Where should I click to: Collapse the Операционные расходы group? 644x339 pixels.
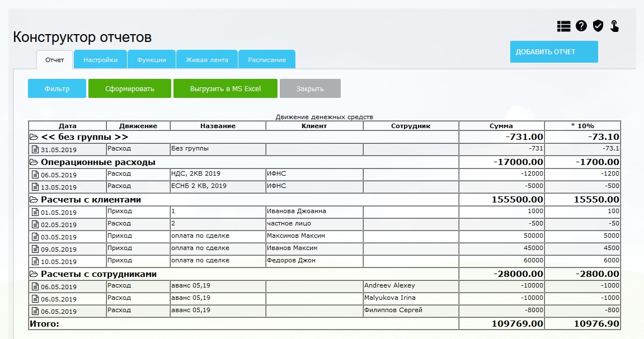click(34, 162)
